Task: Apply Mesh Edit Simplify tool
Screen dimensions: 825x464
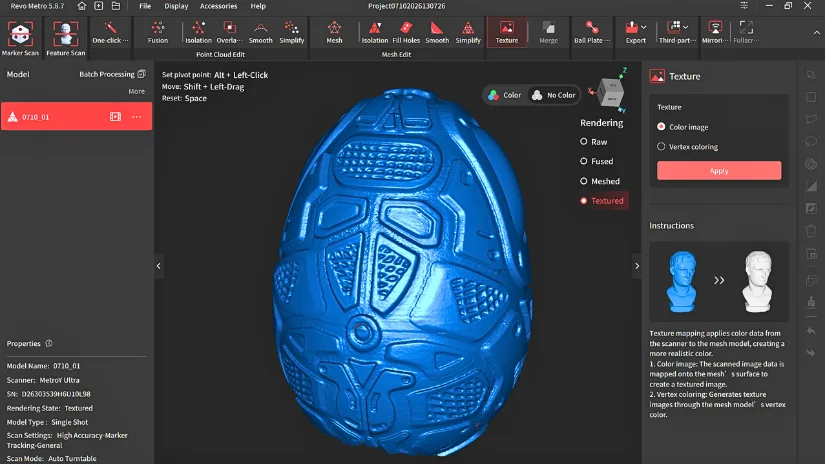Action: pos(468,33)
